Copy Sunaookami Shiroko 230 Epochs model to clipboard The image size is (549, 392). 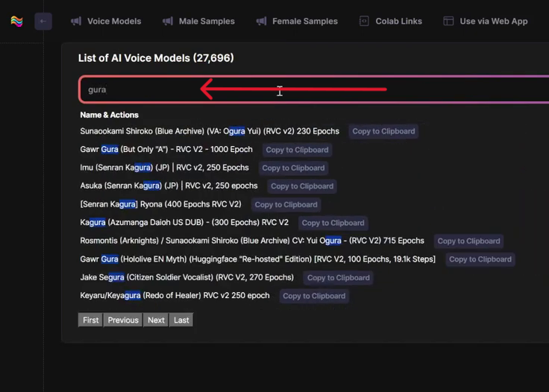(x=383, y=131)
